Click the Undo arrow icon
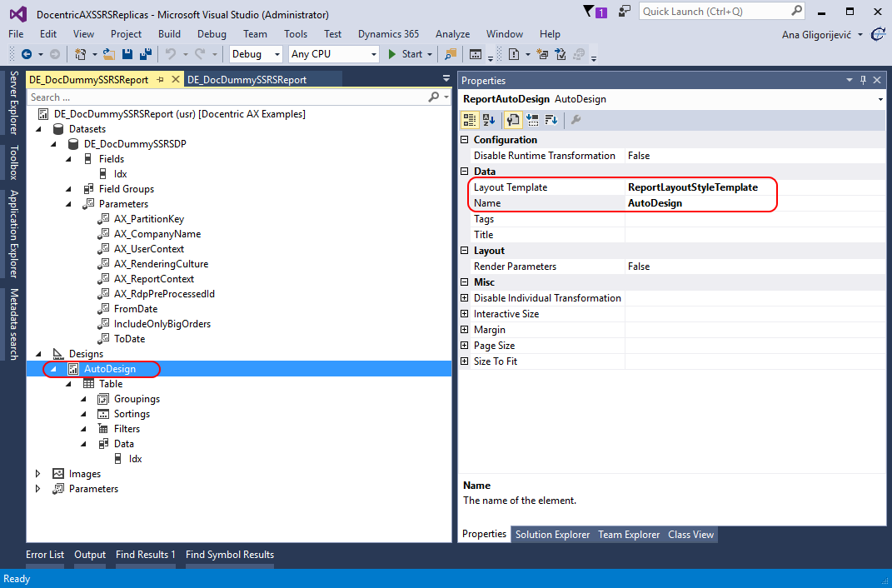892x588 pixels. click(x=170, y=54)
